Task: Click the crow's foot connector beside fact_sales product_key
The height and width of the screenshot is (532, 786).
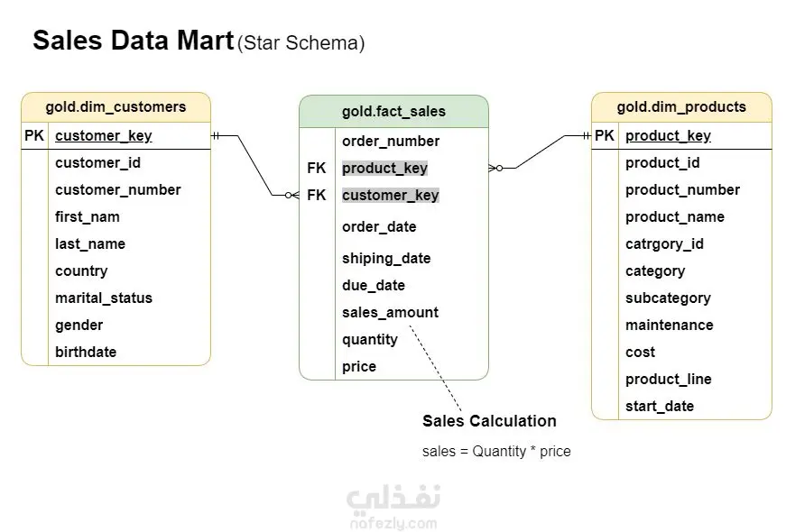Action: (495, 168)
